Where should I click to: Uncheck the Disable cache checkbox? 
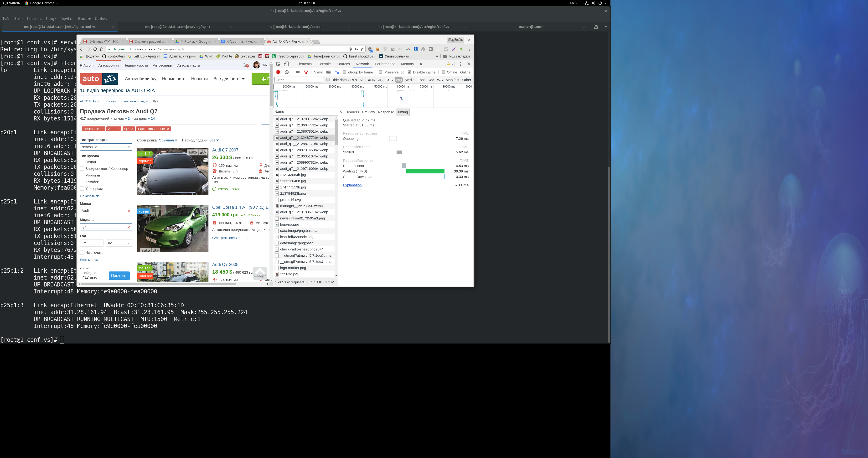[409, 72]
